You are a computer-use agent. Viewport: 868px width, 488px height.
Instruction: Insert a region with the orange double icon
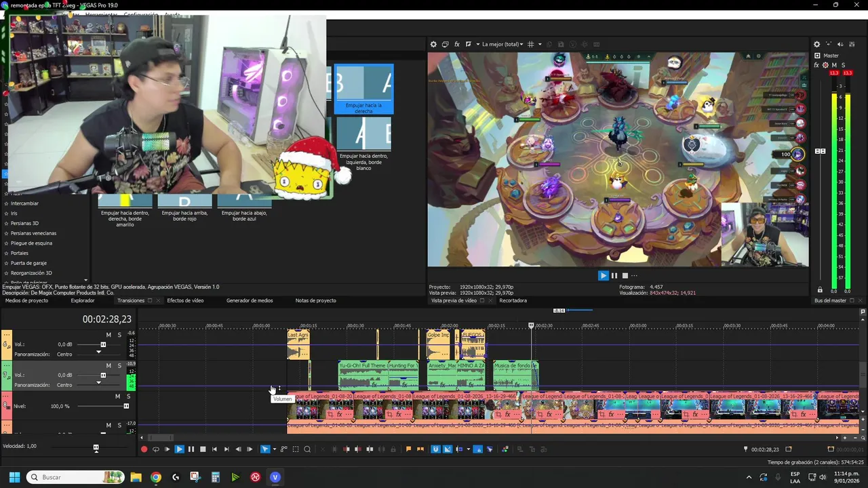point(420,449)
